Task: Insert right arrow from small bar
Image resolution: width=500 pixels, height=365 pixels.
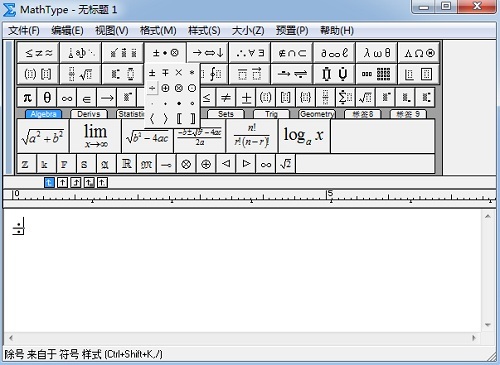Action: (x=107, y=98)
